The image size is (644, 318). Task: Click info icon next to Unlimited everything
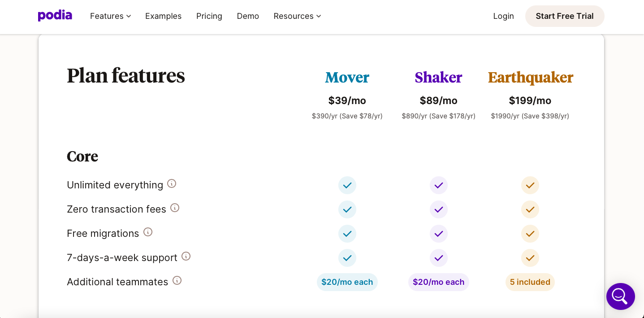(172, 183)
